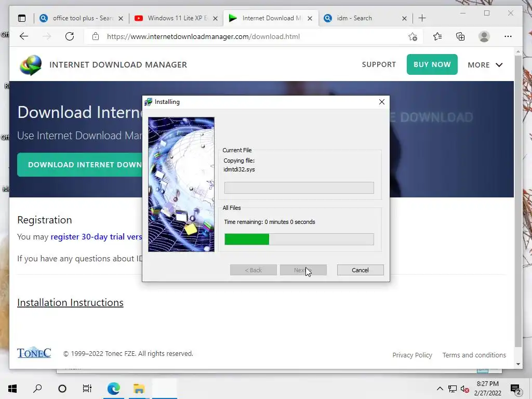Close the Internet Download Manager tab
The height and width of the screenshot is (399, 532).
click(x=310, y=18)
